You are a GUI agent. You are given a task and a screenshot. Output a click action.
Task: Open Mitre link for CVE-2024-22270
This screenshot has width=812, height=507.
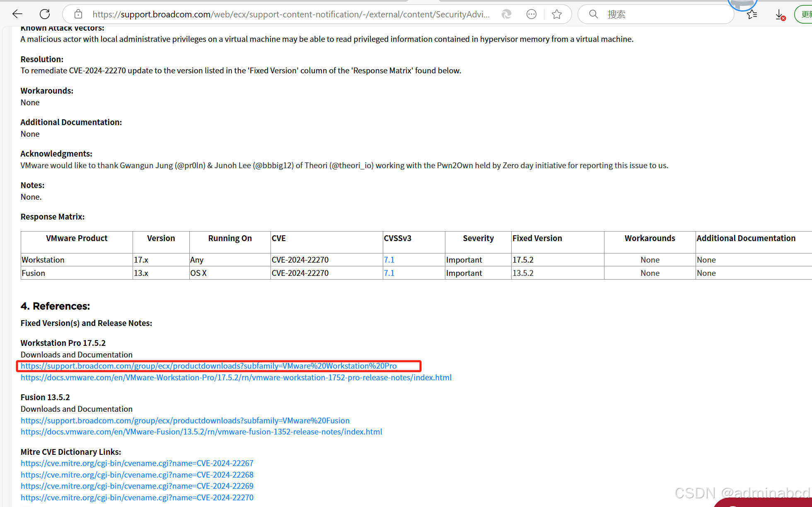point(137,497)
